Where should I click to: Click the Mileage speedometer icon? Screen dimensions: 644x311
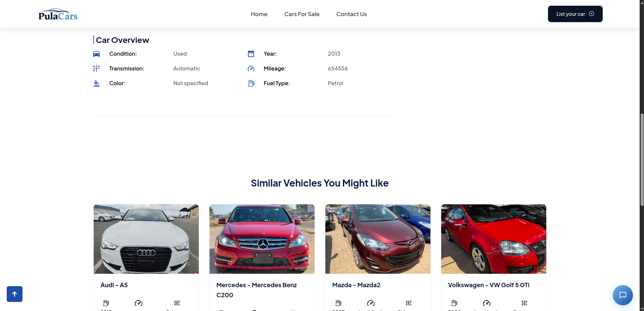[251, 68]
